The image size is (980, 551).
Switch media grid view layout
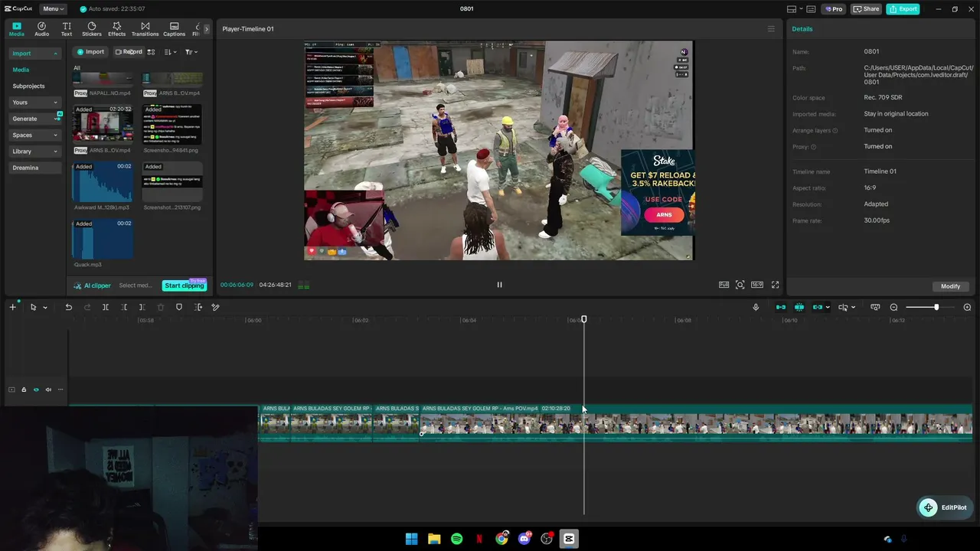click(x=151, y=52)
